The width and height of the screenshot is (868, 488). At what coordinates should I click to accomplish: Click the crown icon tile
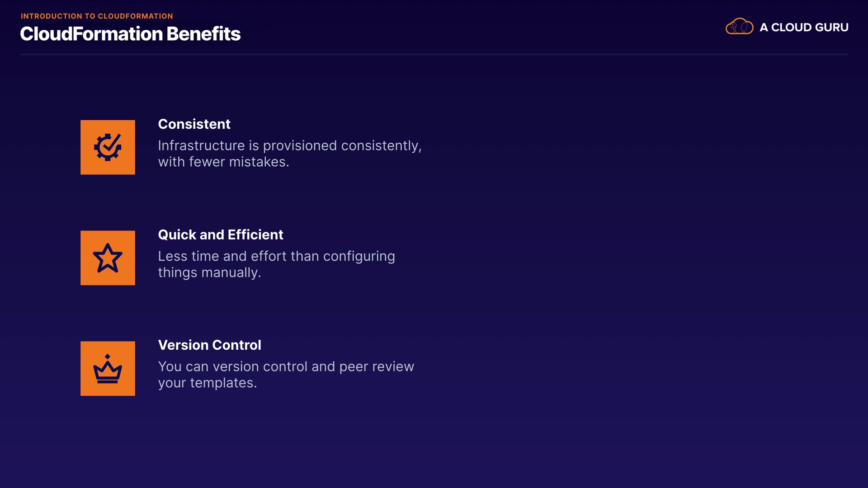pyautogui.click(x=108, y=369)
